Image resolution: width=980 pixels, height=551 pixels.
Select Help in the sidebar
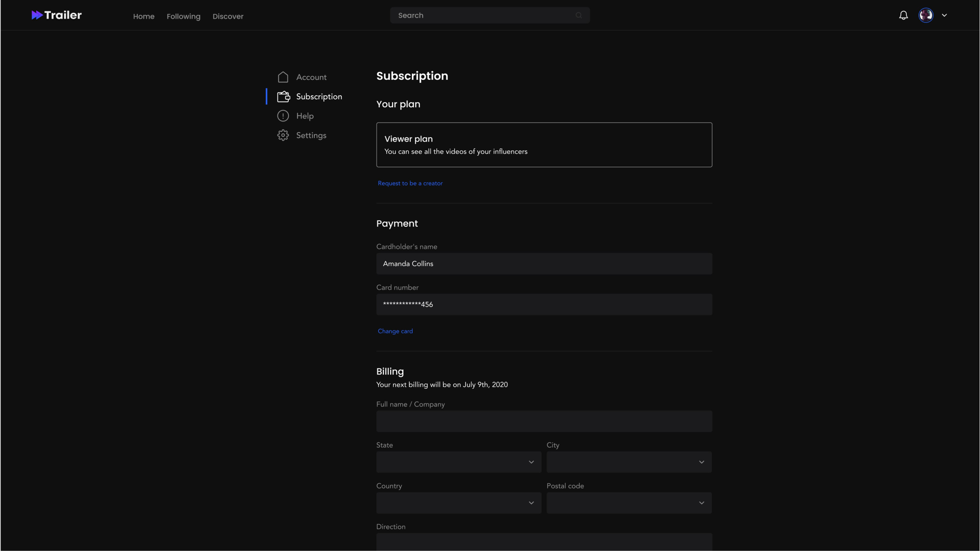click(305, 116)
